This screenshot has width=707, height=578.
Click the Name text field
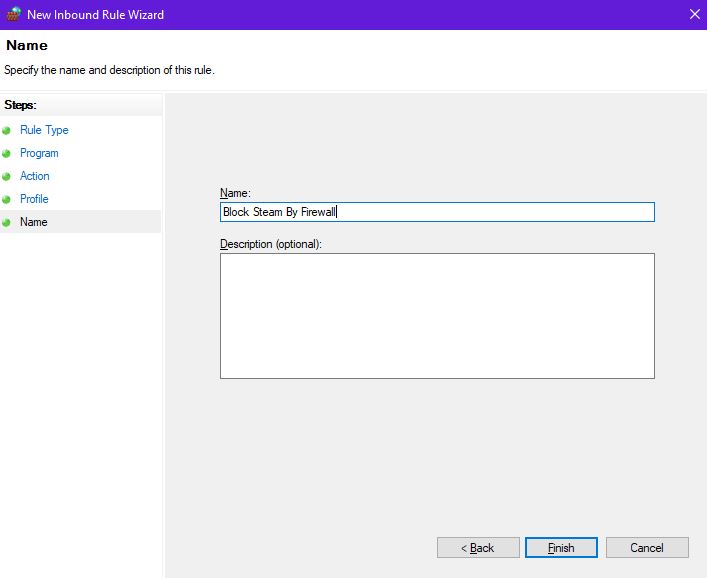(437, 212)
